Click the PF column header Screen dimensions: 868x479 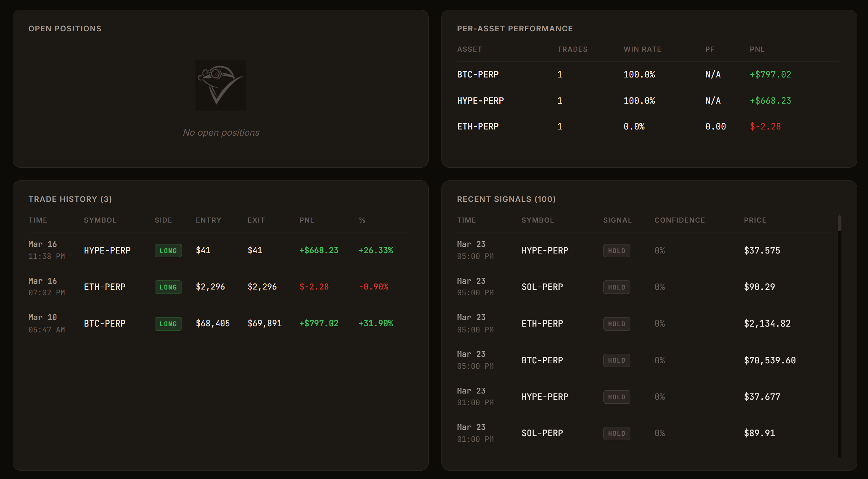(x=710, y=49)
